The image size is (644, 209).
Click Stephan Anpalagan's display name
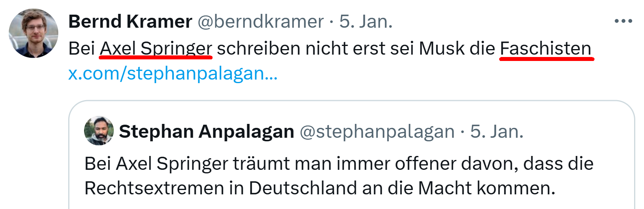[x=206, y=131]
